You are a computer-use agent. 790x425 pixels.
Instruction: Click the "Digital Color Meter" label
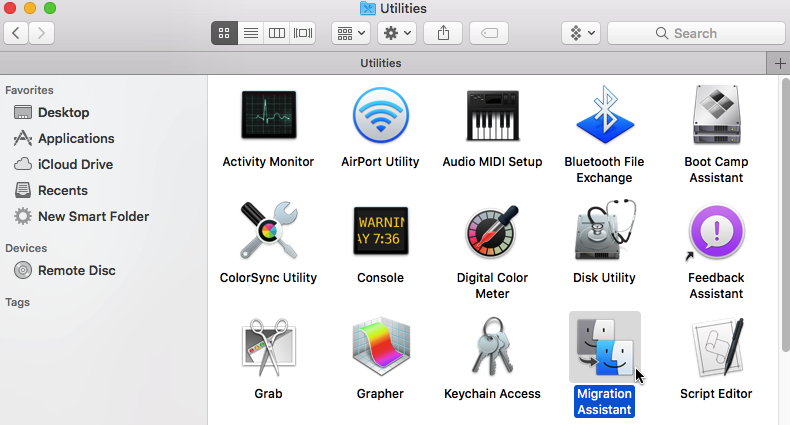(492, 286)
